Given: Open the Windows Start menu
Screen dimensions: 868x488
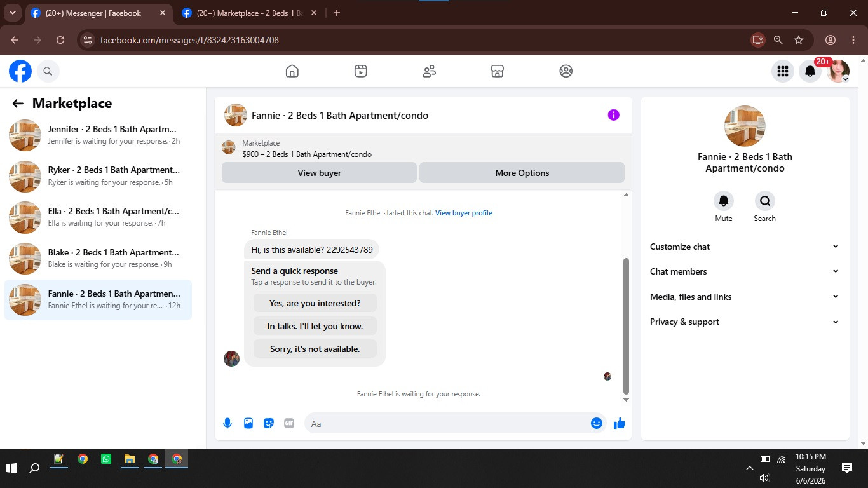Looking at the screenshot, I should (11, 468).
